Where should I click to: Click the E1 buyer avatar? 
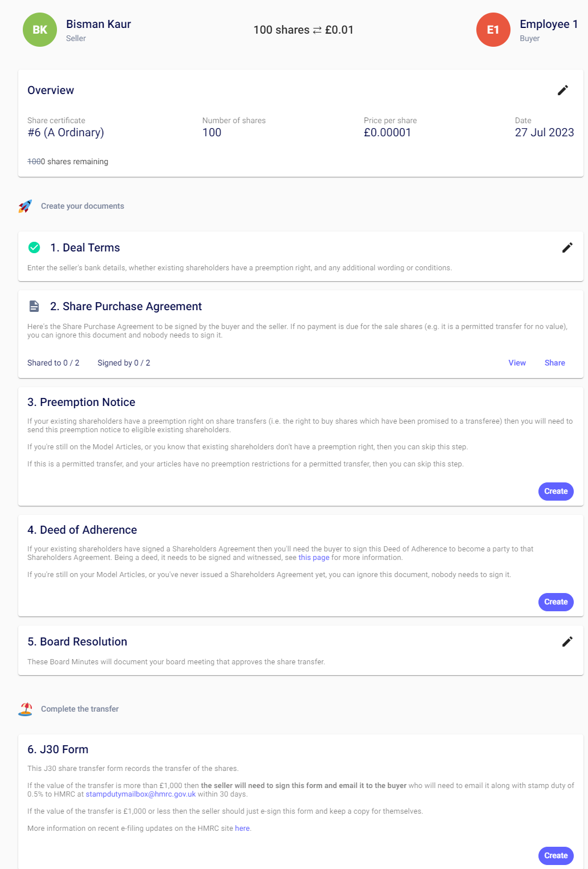tap(493, 30)
